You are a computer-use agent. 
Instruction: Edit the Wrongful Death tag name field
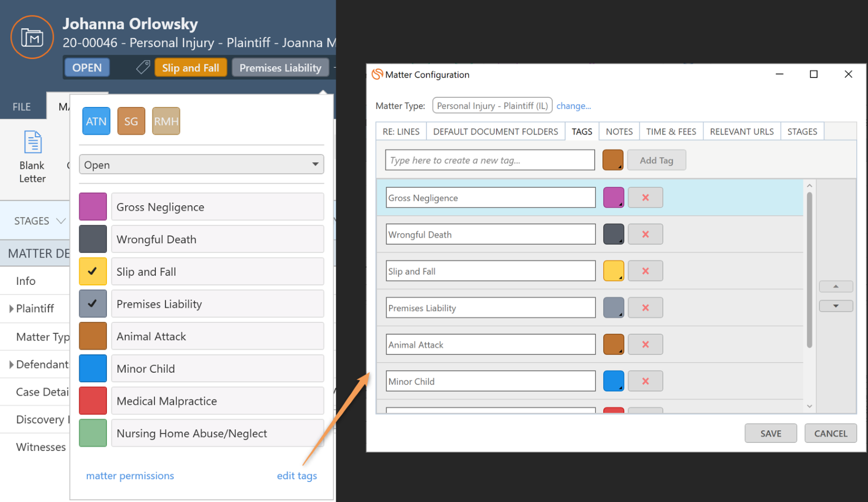pos(490,234)
